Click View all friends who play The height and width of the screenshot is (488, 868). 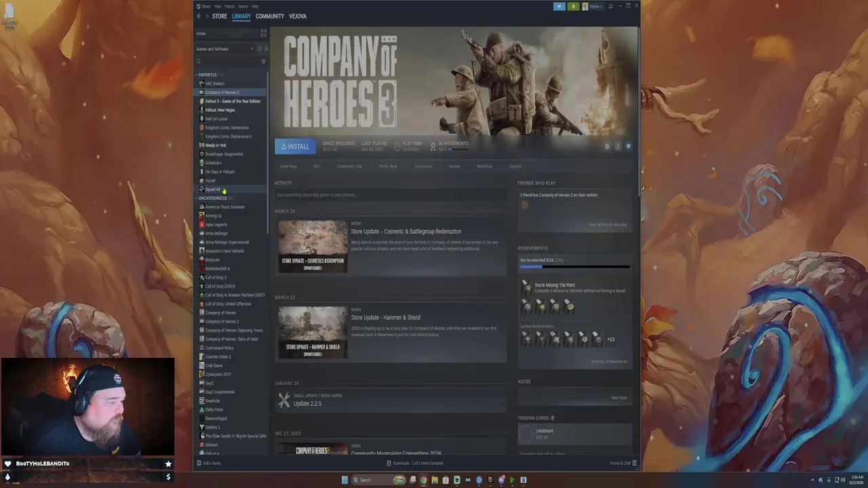(608, 224)
